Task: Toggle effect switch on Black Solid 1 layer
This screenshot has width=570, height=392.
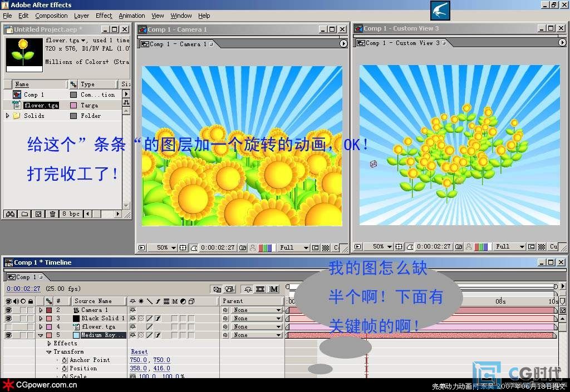Action: coord(158,319)
